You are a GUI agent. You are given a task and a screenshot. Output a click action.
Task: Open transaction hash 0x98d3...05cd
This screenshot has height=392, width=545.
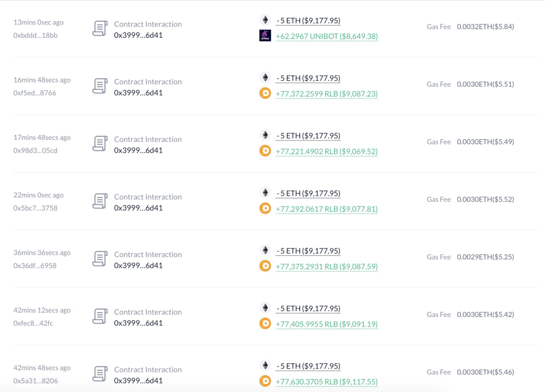[36, 151]
